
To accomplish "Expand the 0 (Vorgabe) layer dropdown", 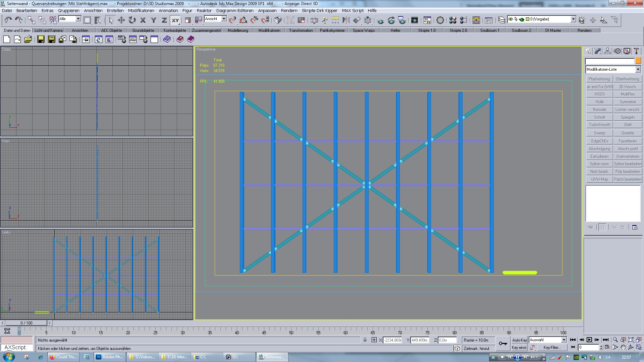I will (573, 19).
